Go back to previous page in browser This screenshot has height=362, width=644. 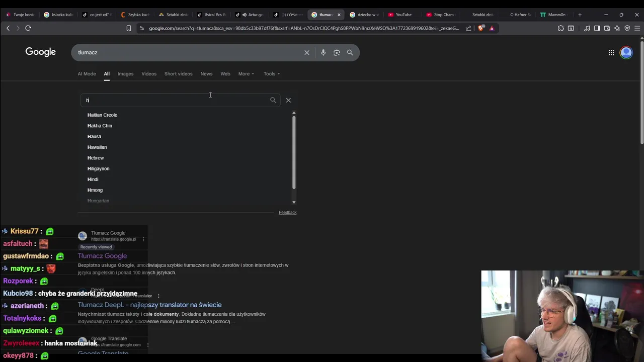(x=8, y=28)
